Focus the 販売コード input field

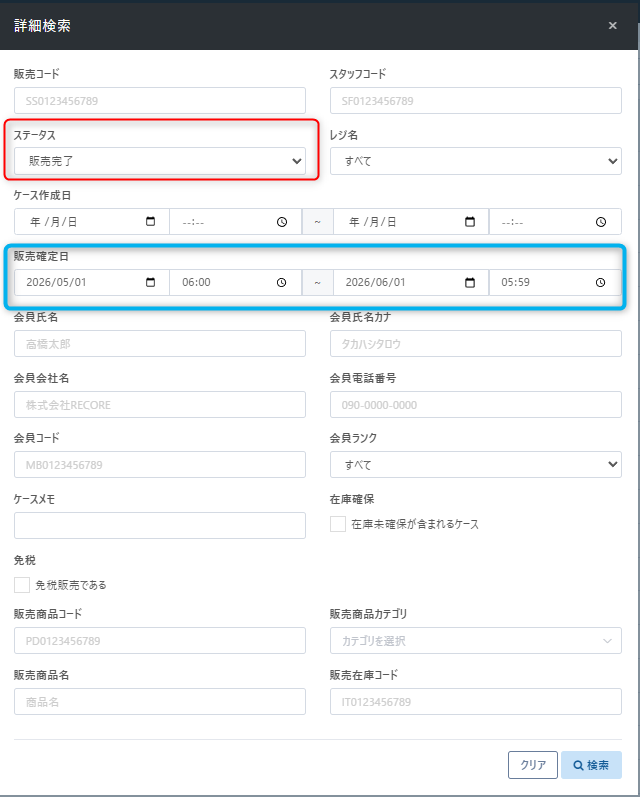[160, 101]
